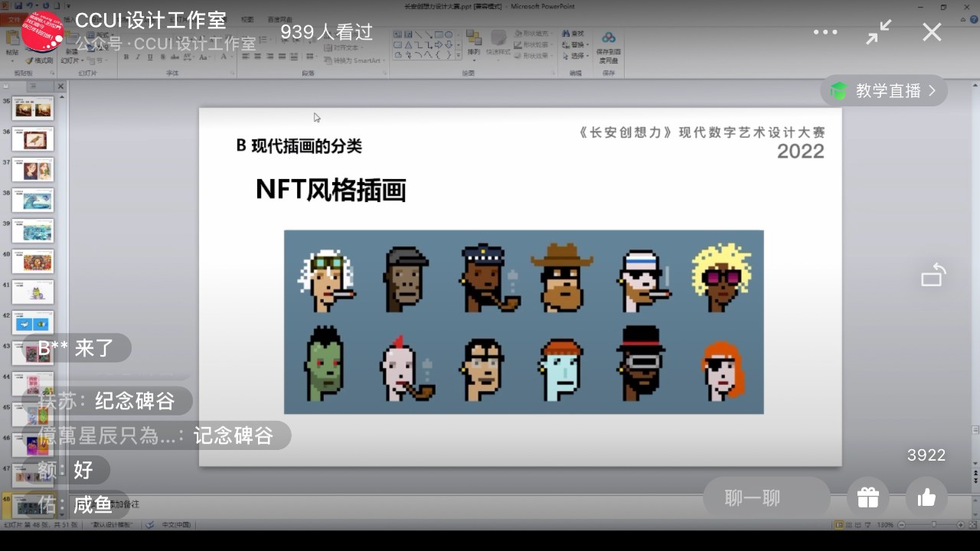
Task: Open 保存到百度网盘 in PowerPoint ribbon
Action: coord(609,46)
